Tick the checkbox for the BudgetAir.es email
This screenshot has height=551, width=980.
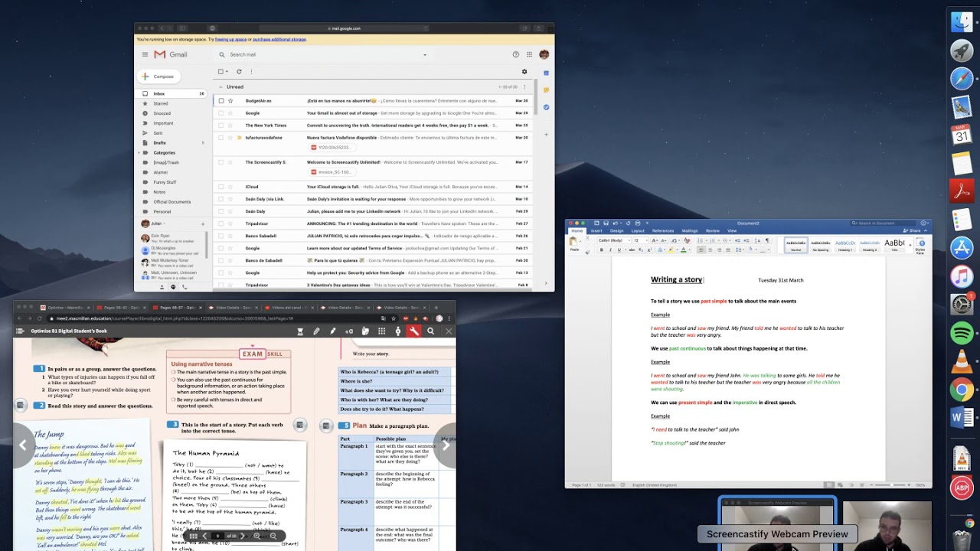click(x=221, y=101)
